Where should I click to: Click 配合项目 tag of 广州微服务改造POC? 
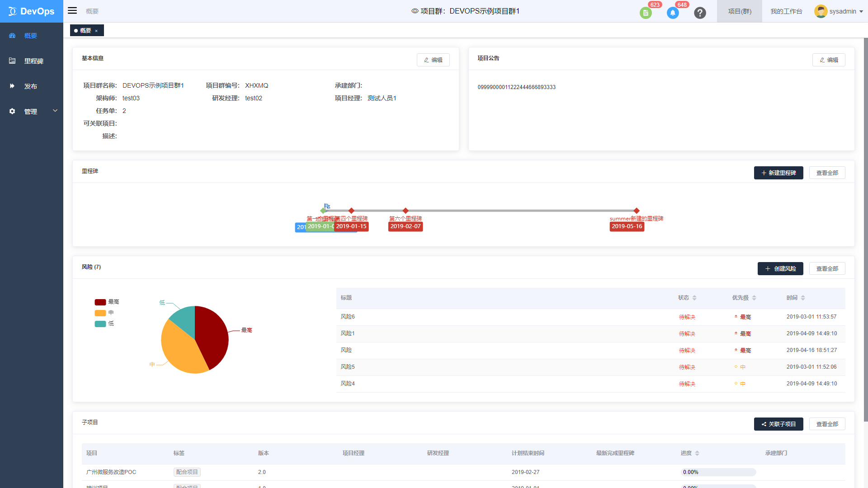click(187, 472)
